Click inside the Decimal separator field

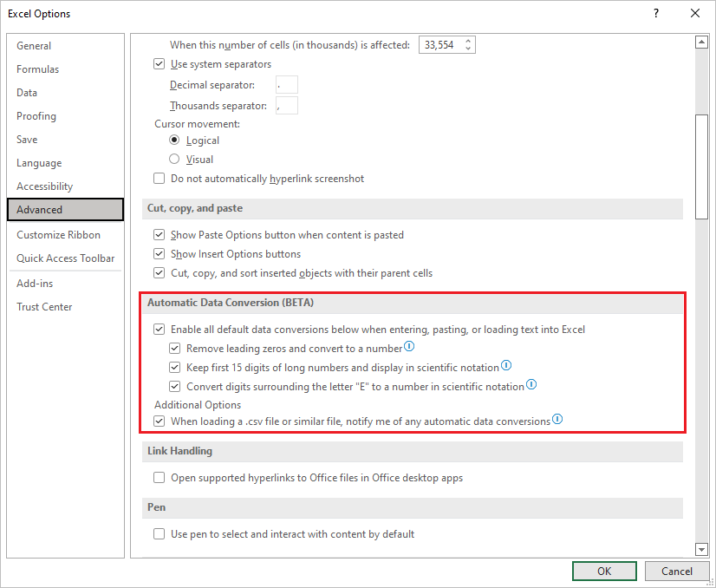[x=286, y=84]
